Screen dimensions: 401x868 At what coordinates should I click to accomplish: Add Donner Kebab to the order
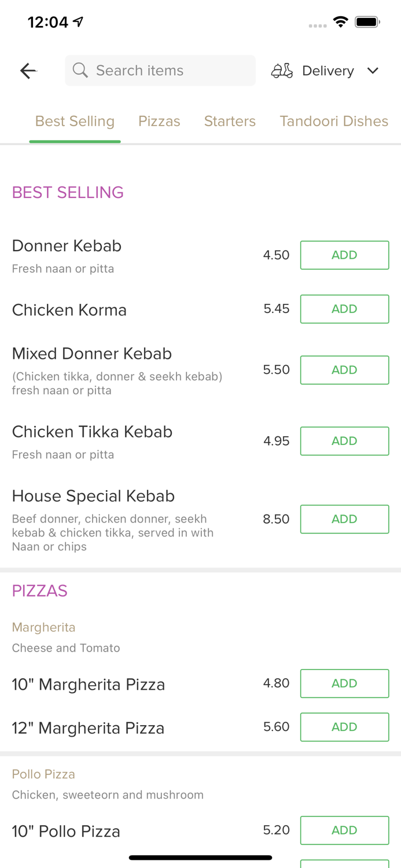coord(344,255)
